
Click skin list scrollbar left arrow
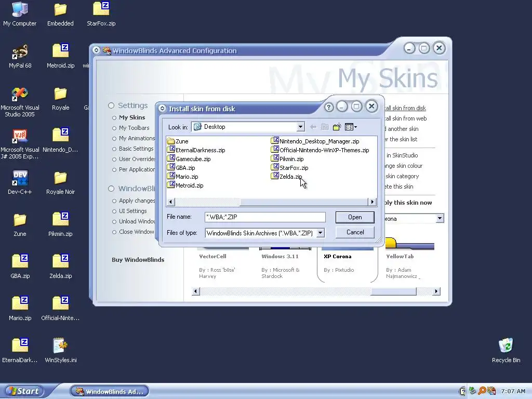[196, 291]
